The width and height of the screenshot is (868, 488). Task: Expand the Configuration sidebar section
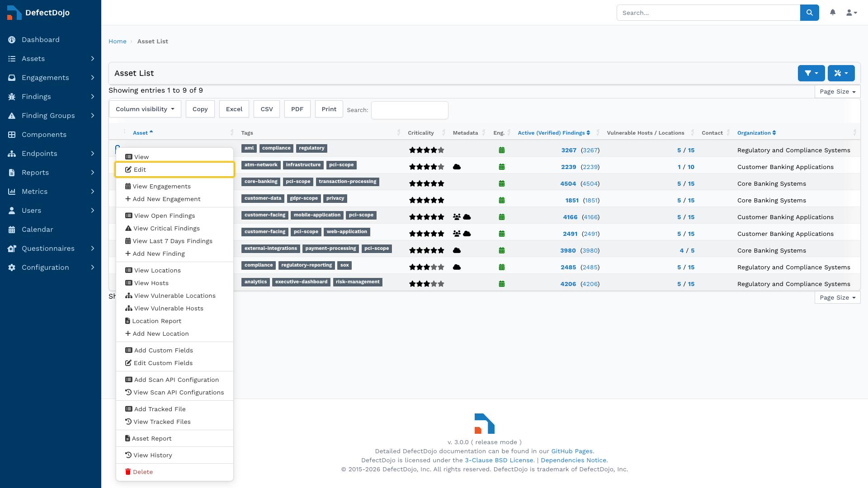pyautogui.click(x=51, y=267)
